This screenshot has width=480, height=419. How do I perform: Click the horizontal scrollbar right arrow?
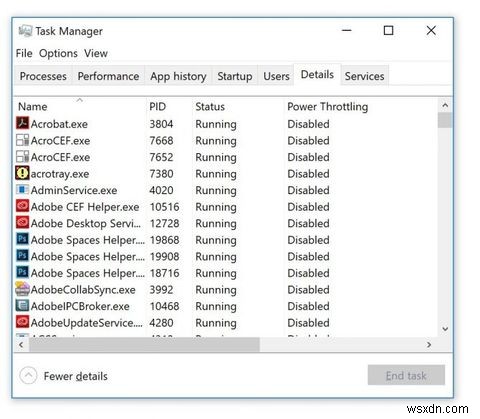[429, 344]
